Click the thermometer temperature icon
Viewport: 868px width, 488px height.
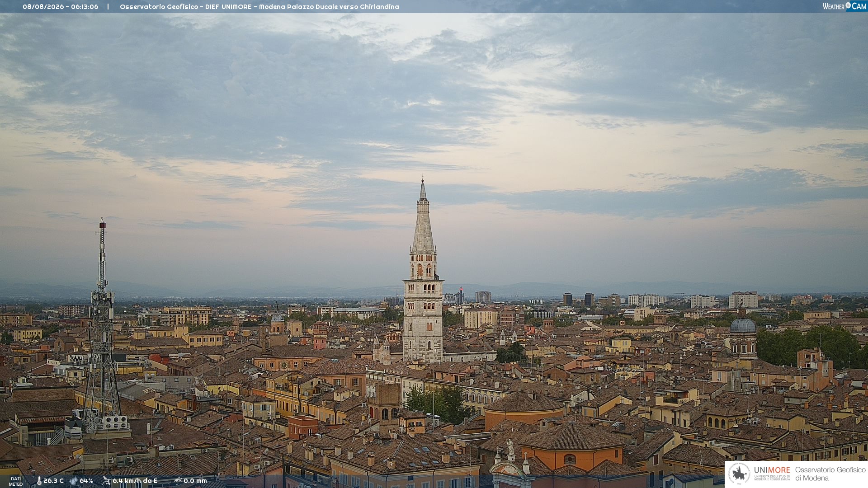(39, 481)
